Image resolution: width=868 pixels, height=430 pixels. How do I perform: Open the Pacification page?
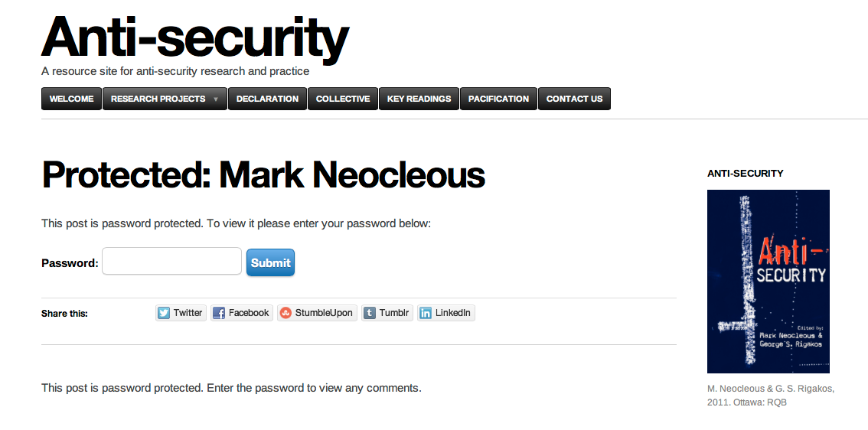click(x=498, y=99)
